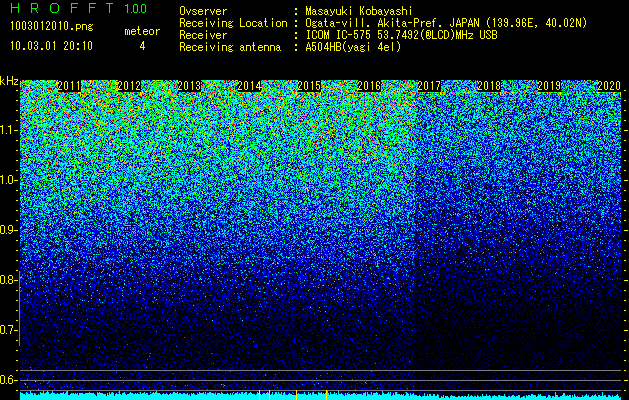Click the 'Ovserver' field label

pyautogui.click(x=203, y=11)
